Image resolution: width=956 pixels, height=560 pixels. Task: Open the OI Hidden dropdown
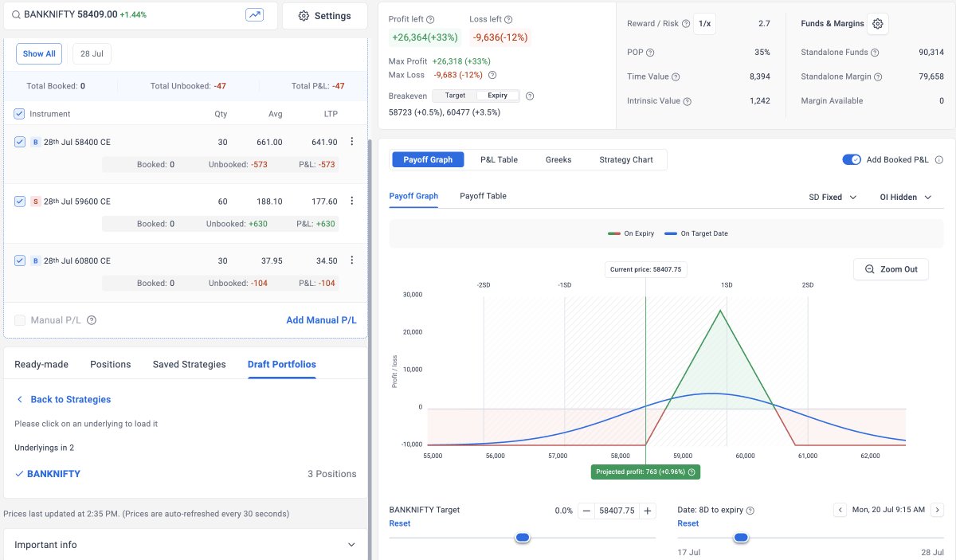[x=905, y=197]
